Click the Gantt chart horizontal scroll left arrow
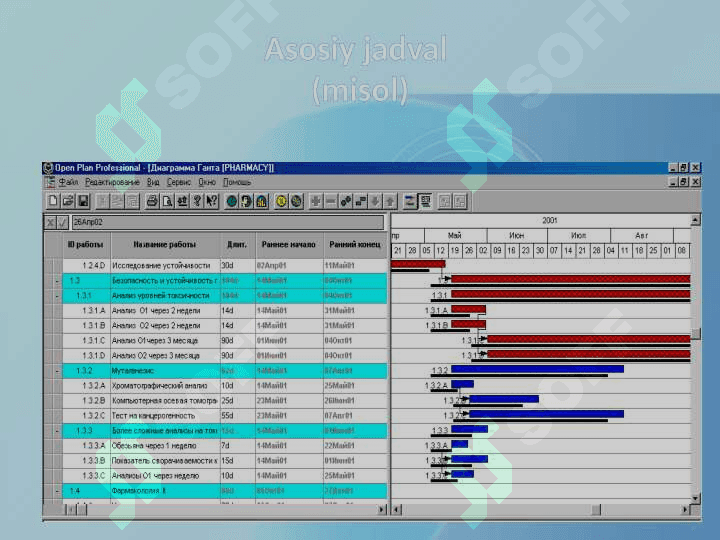Screen dimensions: 720x540 397,509
